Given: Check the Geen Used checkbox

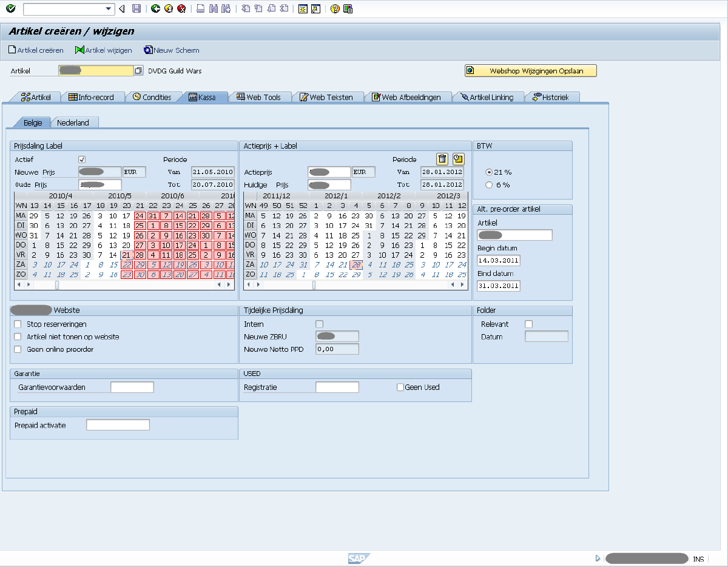Looking at the screenshot, I should (400, 387).
